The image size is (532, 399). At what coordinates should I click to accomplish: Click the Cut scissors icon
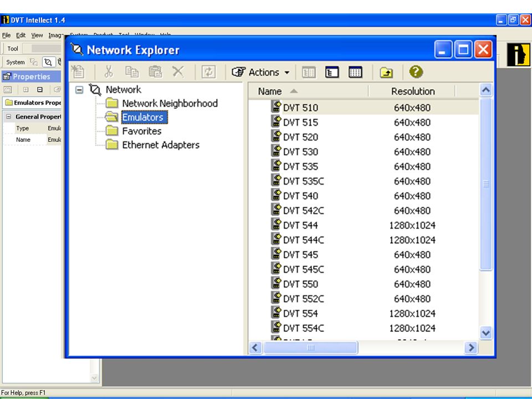click(109, 72)
